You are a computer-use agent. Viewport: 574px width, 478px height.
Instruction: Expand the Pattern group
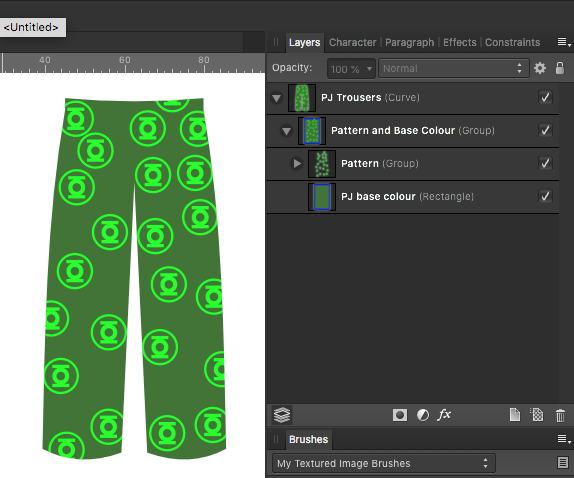(297, 163)
